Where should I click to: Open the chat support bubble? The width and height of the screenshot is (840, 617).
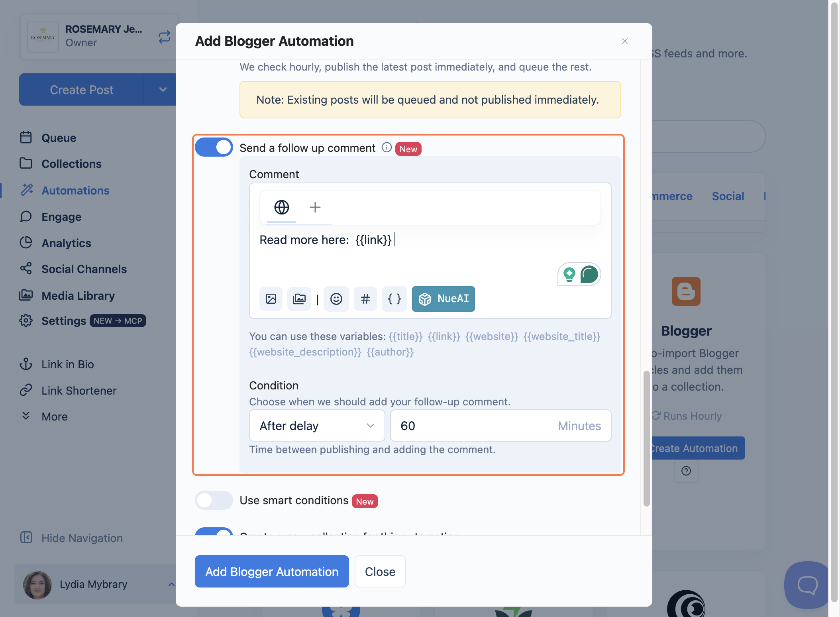pyautogui.click(x=807, y=585)
